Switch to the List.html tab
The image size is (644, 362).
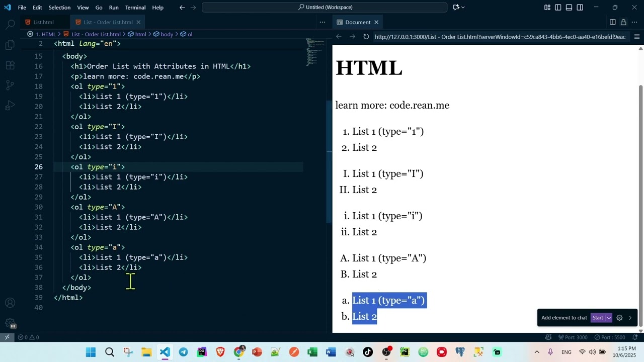click(x=43, y=22)
